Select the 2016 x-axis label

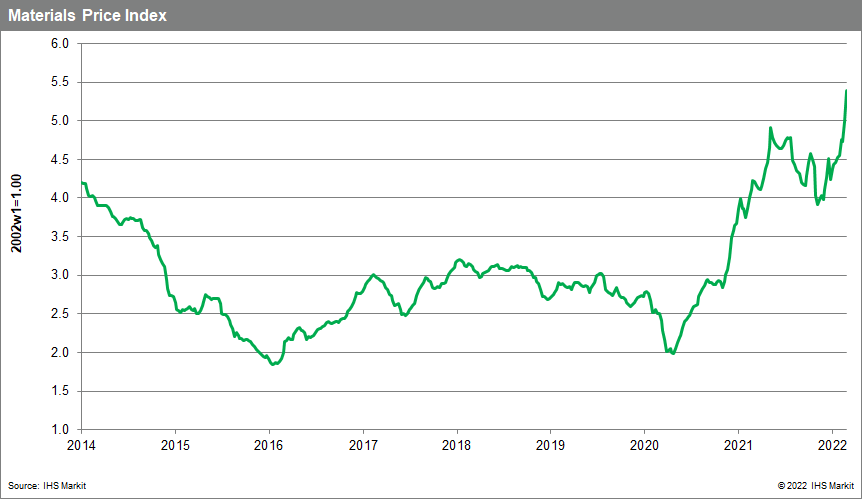(269, 445)
